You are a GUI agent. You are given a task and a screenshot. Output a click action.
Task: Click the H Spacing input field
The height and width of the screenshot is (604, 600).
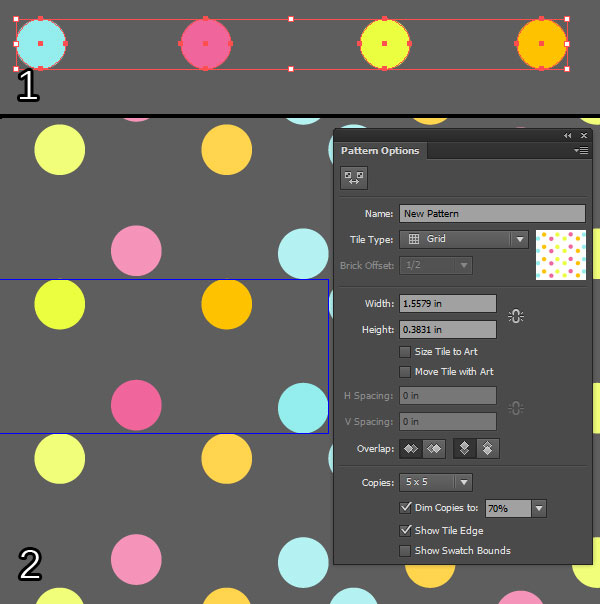pos(448,396)
